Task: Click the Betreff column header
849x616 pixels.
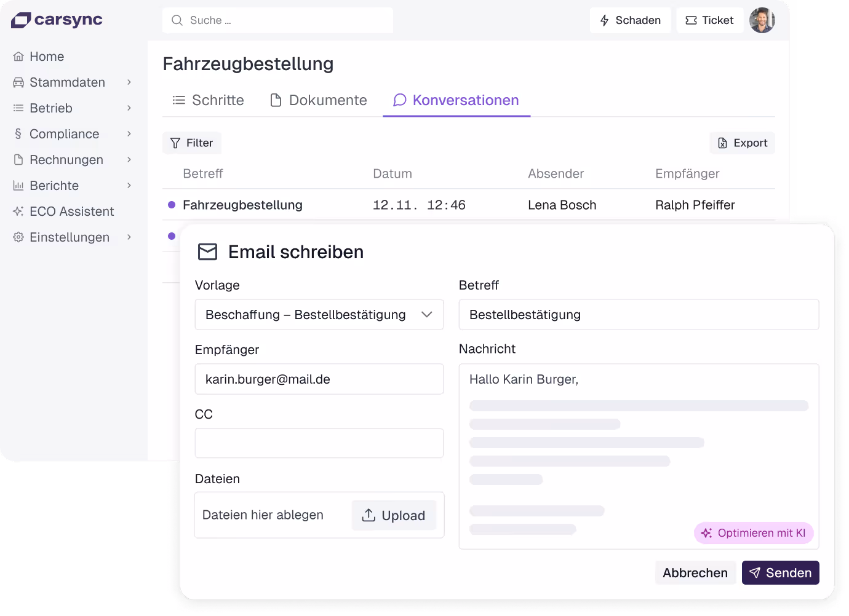Action: pyautogui.click(x=203, y=174)
